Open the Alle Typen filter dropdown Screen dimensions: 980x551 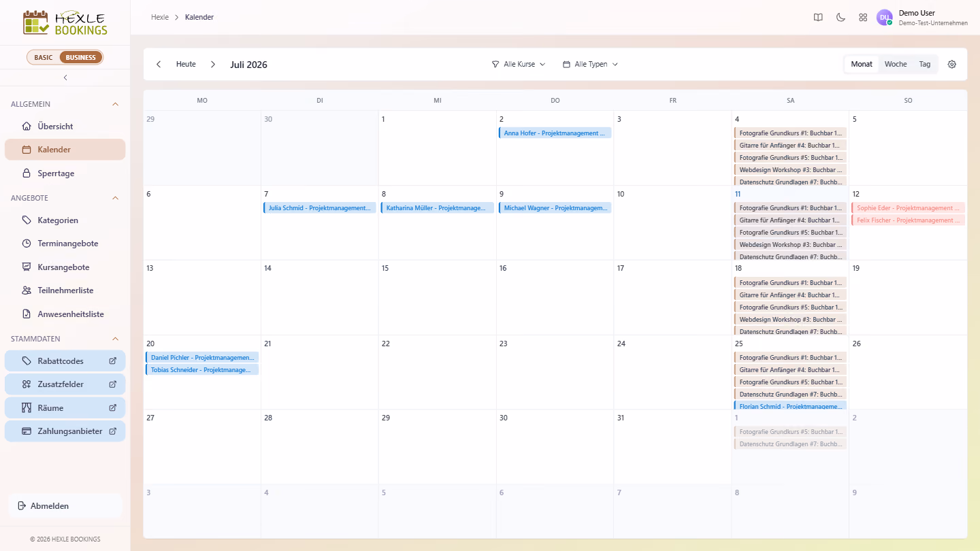click(x=590, y=64)
